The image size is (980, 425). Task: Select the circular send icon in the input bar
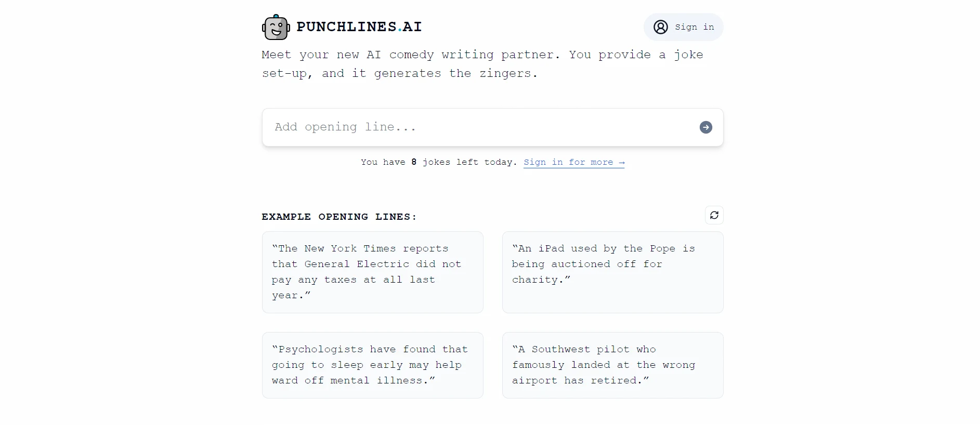705,127
